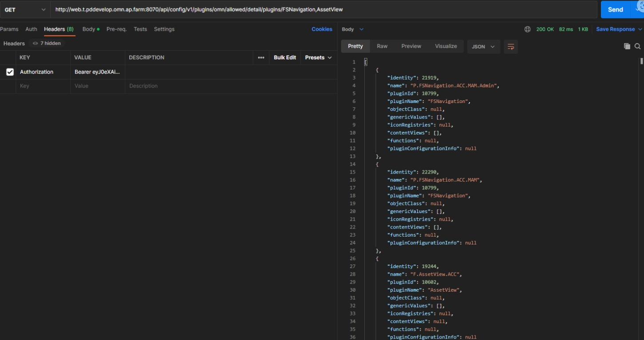Click the Bulk Edit button
This screenshot has width=644, height=340.
point(285,58)
